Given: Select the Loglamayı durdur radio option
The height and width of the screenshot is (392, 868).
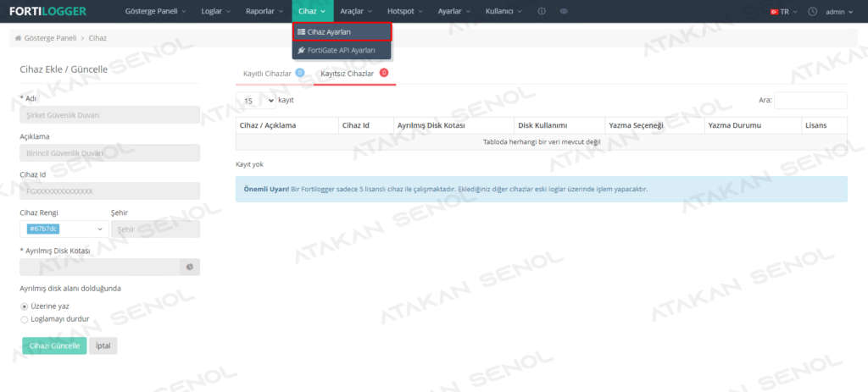Looking at the screenshot, I should 24,319.
